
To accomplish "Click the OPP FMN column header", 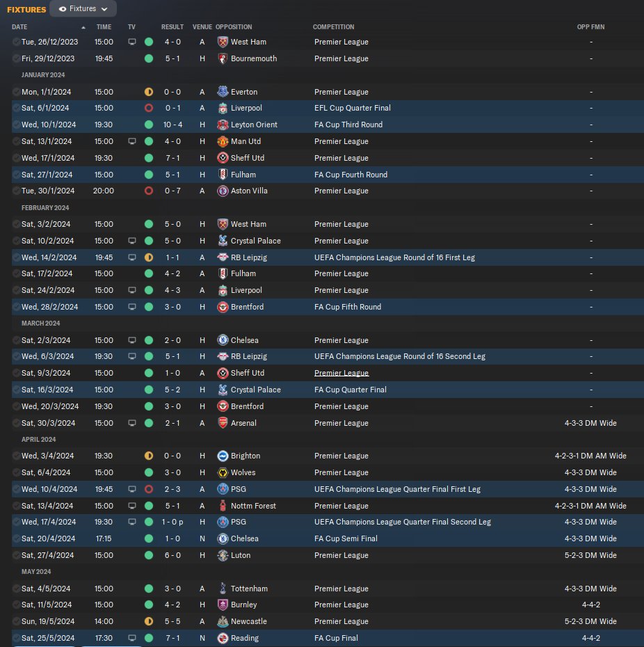I will [590, 27].
